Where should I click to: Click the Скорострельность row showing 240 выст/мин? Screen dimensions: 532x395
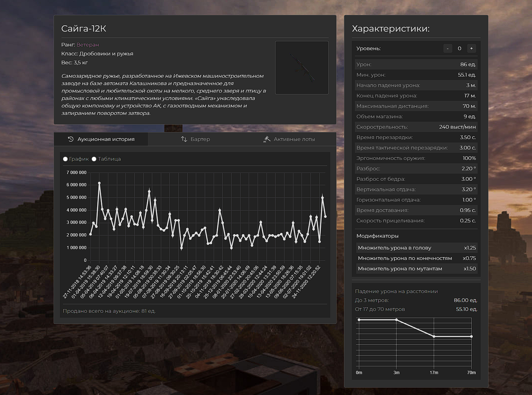pyautogui.click(x=416, y=127)
